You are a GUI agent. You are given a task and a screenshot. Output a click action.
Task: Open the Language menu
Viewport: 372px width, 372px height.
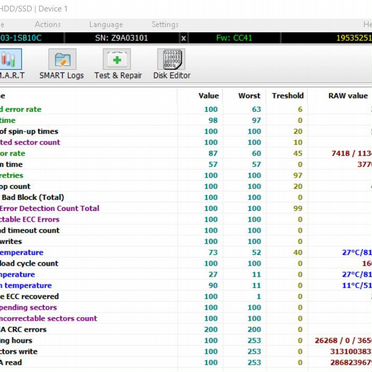point(106,24)
